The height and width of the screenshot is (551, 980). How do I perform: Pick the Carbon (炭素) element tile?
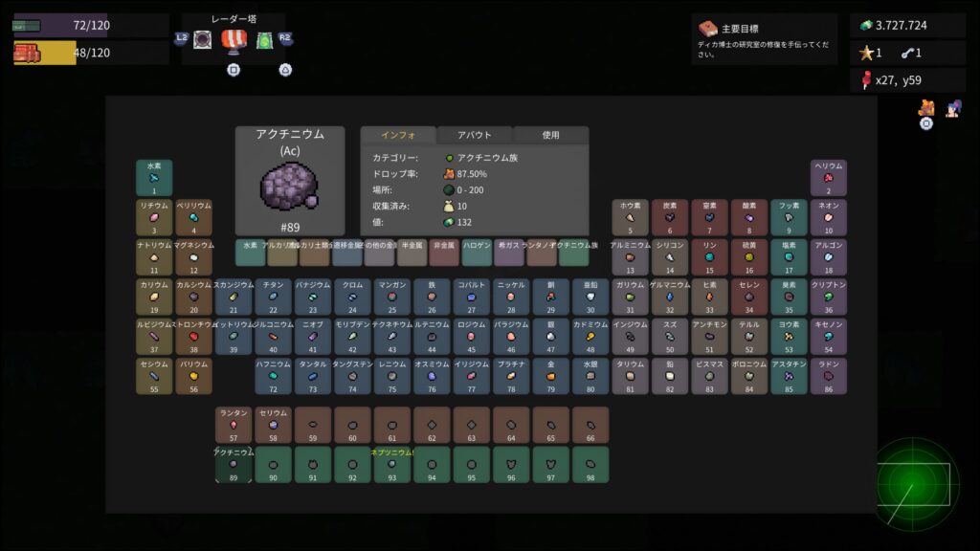[670, 217]
